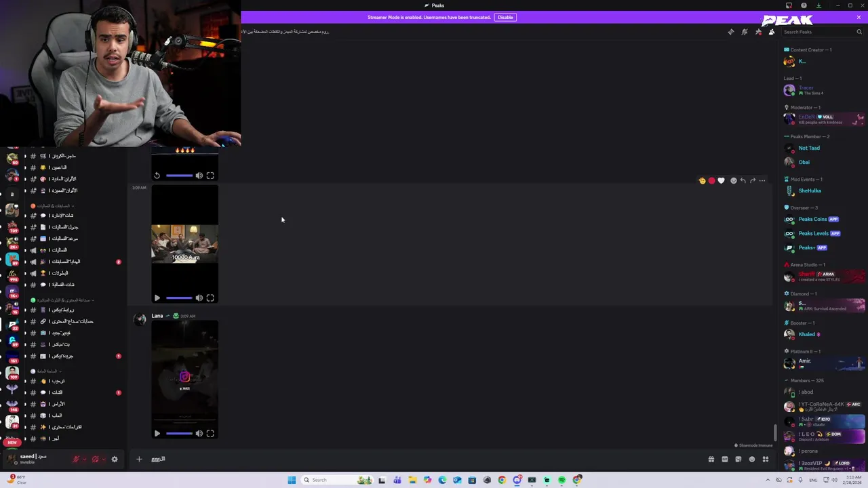The image size is (868, 488).
Task: Open the sticker picker
Action: [738, 459]
